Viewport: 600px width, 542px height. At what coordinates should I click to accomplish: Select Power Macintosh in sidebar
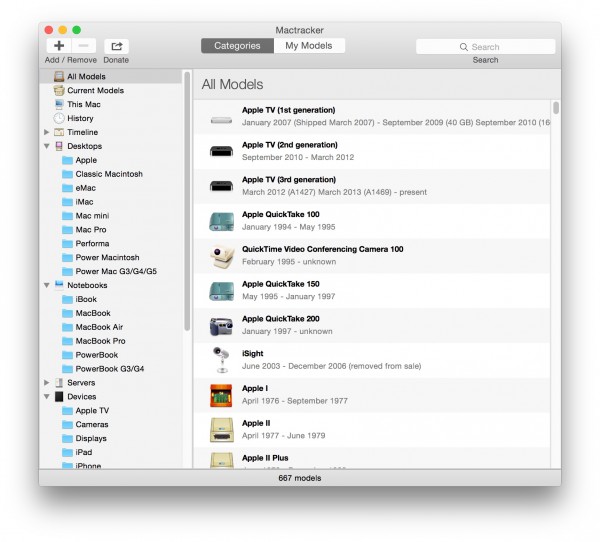[x=101, y=257]
